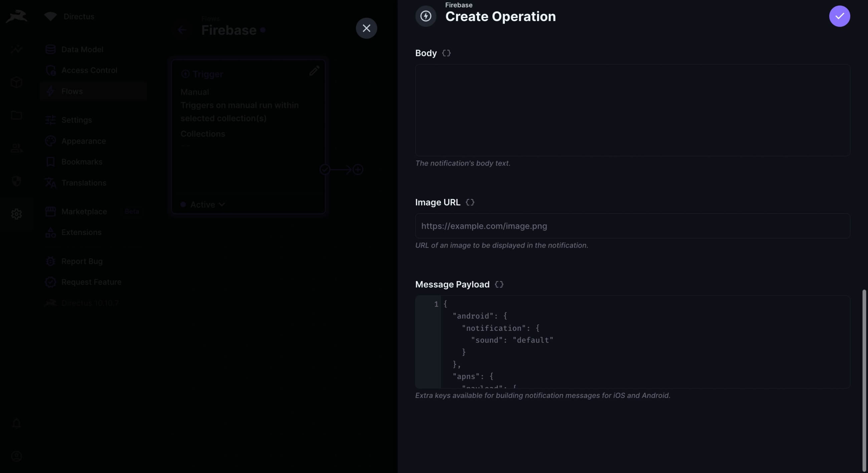Click the Body text area
The width and height of the screenshot is (868, 473).
pos(632,110)
